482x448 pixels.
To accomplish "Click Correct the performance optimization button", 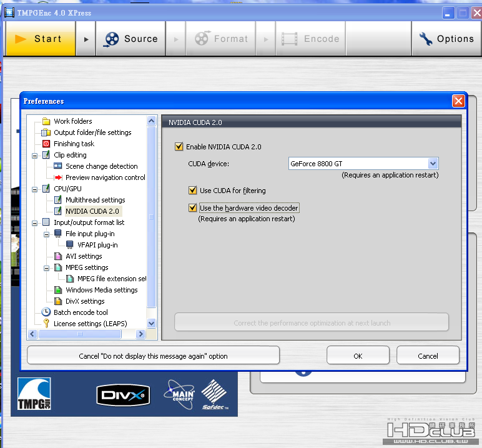I will pyautogui.click(x=312, y=322).
